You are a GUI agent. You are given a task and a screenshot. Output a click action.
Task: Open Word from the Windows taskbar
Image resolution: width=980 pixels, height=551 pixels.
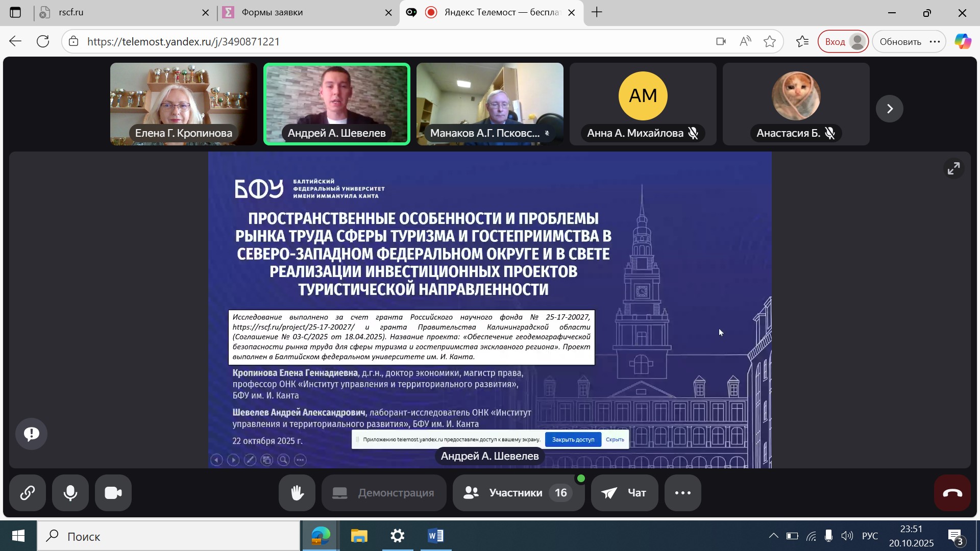coord(436,536)
